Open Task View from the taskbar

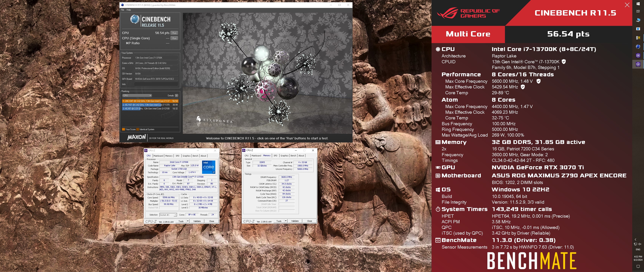coord(638,11)
